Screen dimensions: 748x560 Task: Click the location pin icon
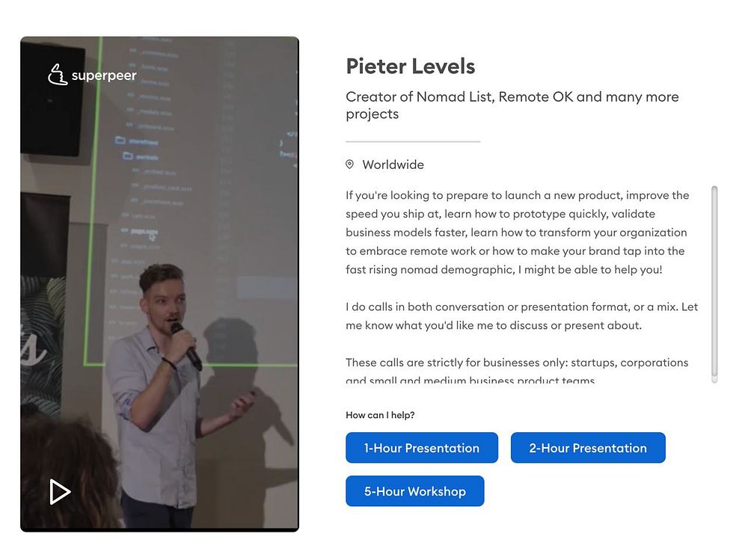pos(349,164)
